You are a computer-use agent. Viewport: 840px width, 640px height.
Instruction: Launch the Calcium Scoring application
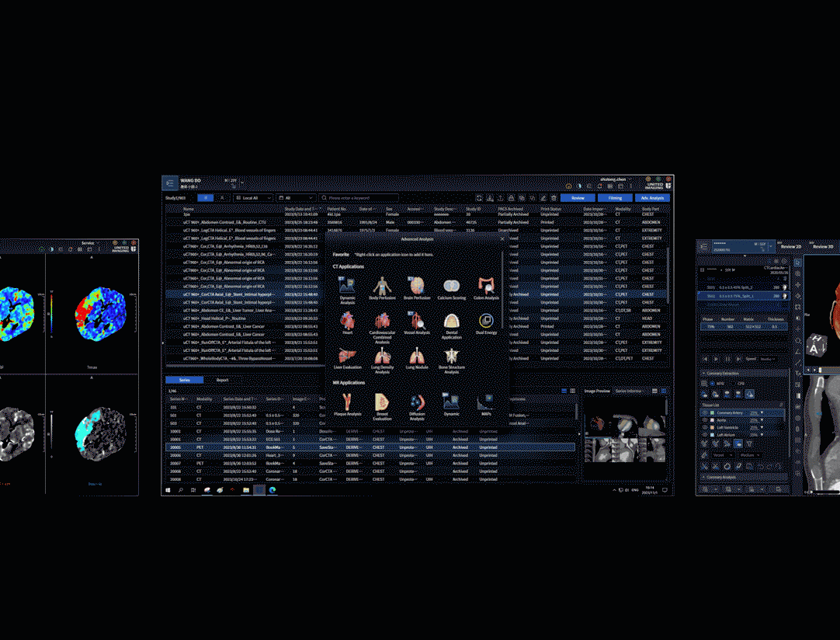click(451, 287)
